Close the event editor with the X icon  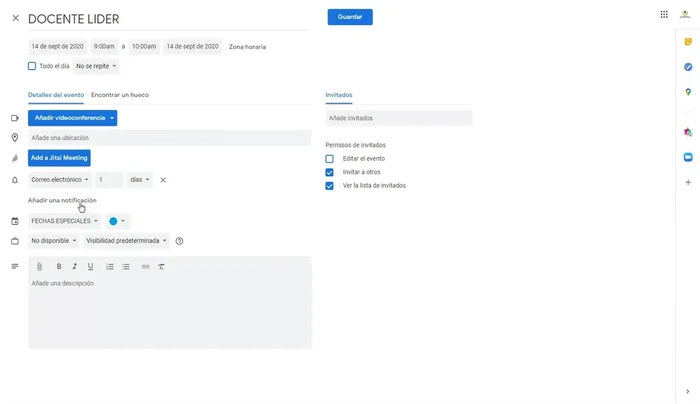click(16, 18)
